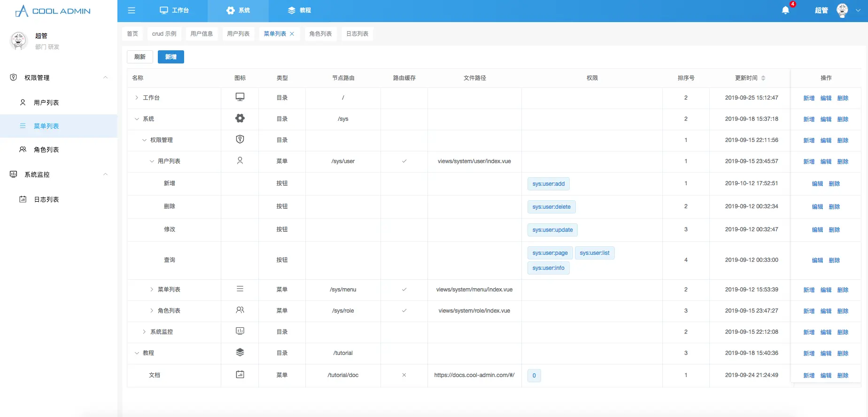
Task: Select 菜单列表 in sidebar
Action: coord(59,126)
